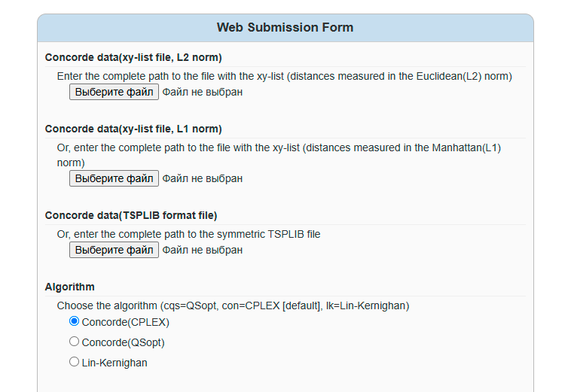The height and width of the screenshot is (392, 568).
Task: Click the L2 norm 'Выберите файл' button
Action: pyautogui.click(x=114, y=92)
